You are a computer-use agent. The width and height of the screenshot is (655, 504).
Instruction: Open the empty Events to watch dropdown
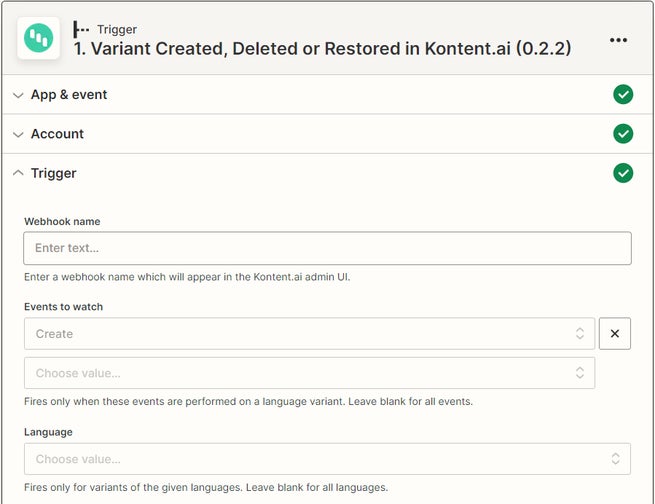[x=300, y=373]
